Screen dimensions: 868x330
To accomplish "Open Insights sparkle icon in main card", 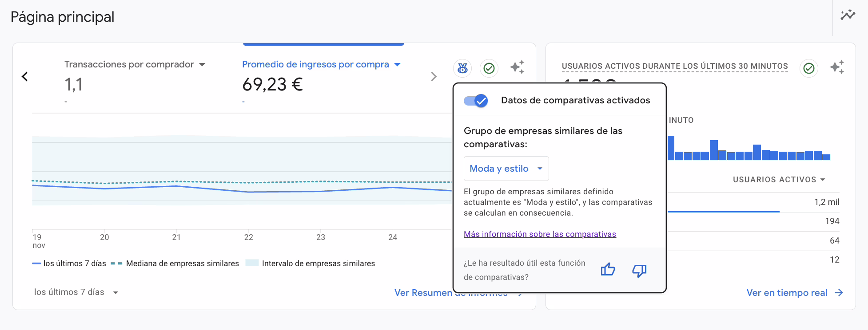I will pos(517,67).
